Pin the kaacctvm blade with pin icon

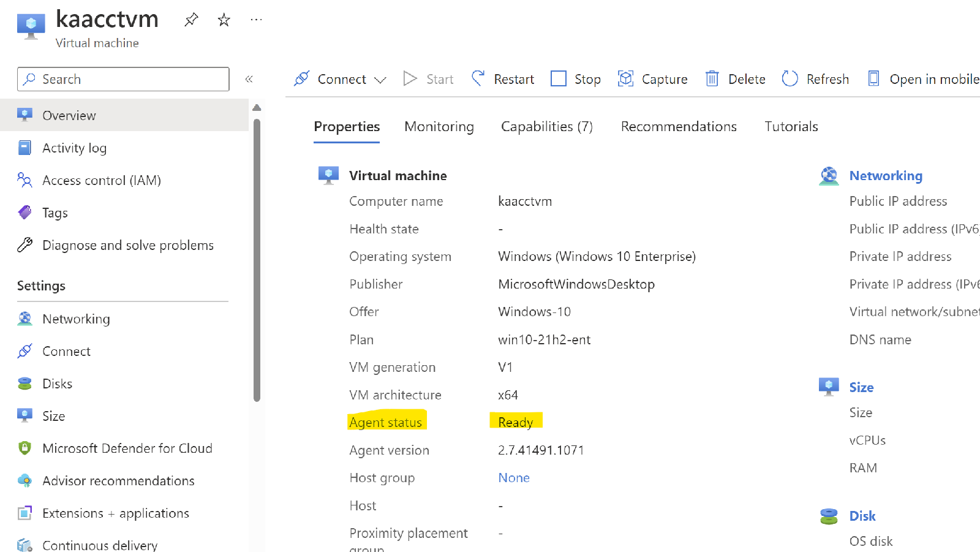click(191, 20)
